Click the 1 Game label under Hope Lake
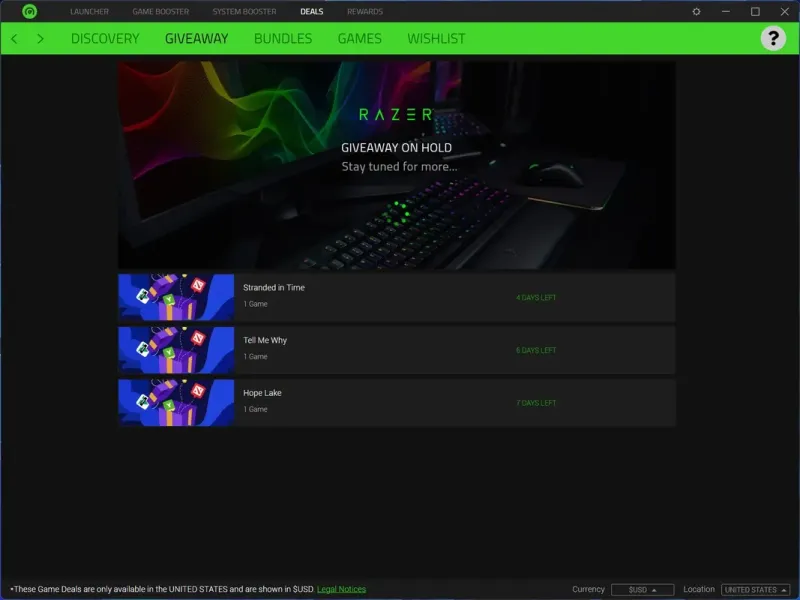800x600 pixels. point(255,409)
